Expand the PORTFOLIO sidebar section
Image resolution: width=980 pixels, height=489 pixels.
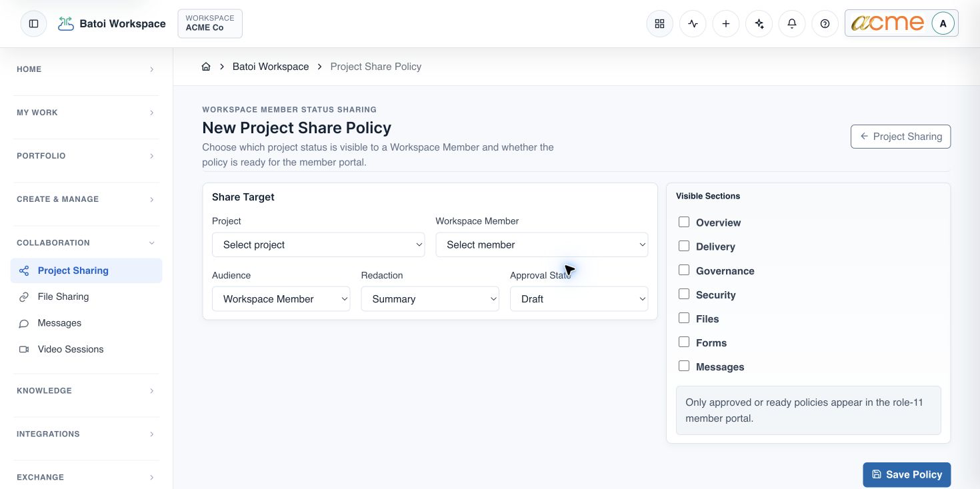(87, 156)
